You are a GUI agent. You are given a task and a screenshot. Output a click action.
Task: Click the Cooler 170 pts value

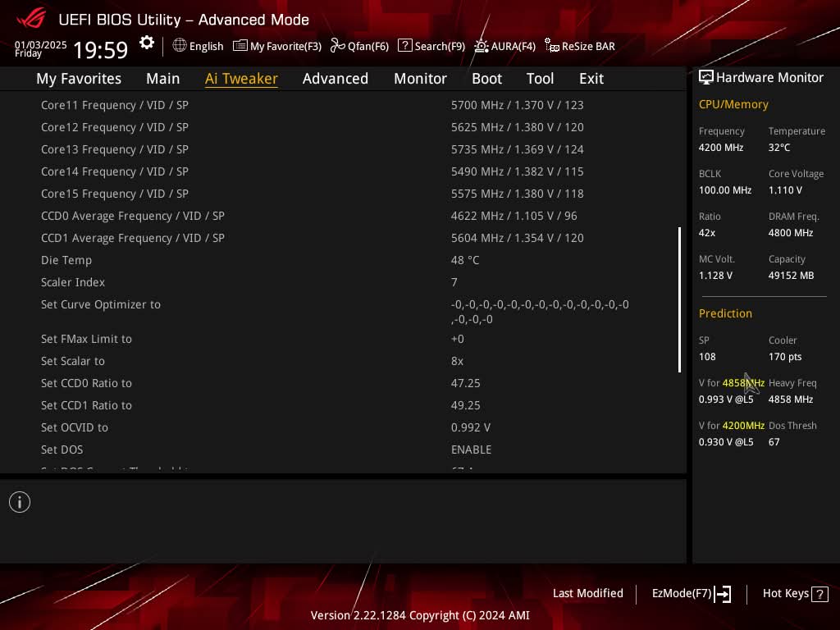(785, 357)
